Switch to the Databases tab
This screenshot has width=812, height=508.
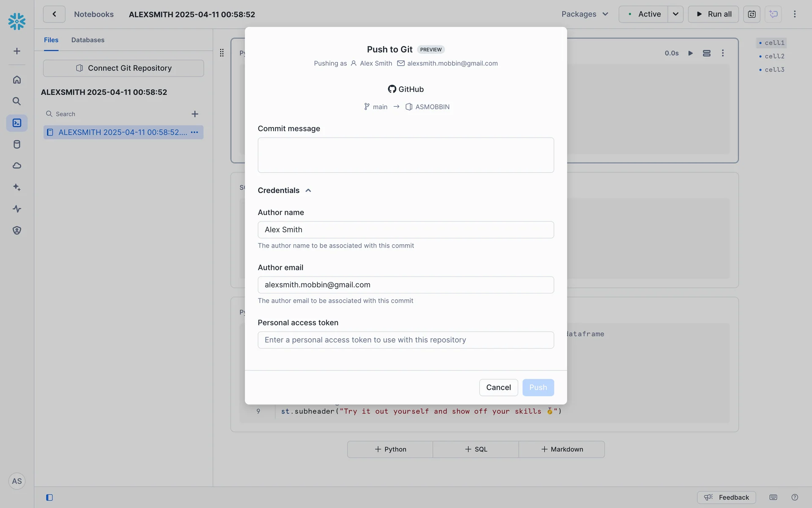(x=88, y=40)
